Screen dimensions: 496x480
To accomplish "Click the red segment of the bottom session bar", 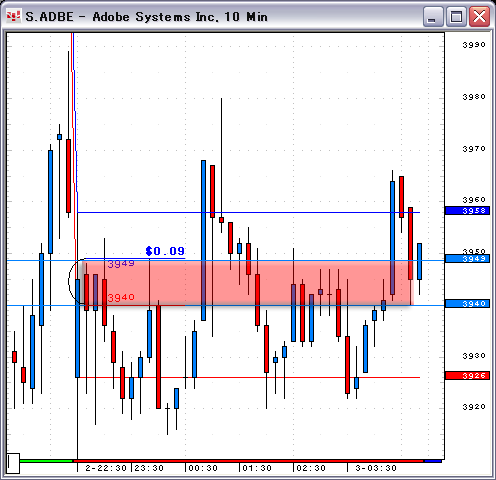I will click(248, 461).
